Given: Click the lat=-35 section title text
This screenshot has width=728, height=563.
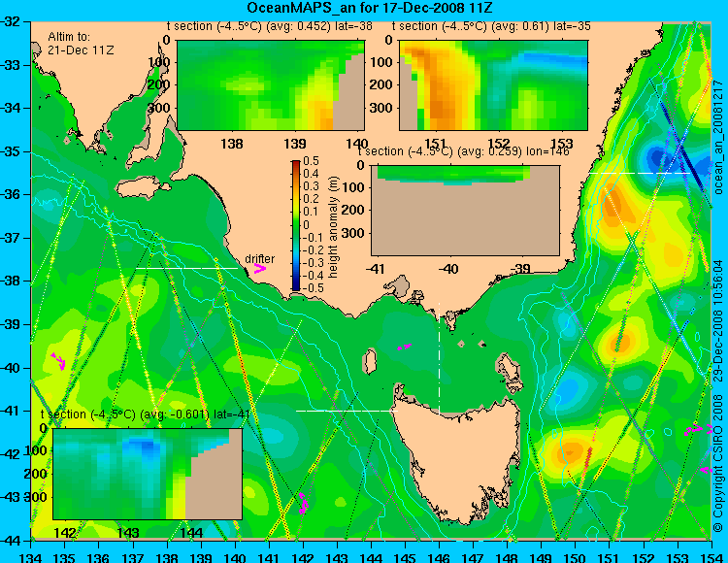Looking at the screenshot, I should [491, 26].
